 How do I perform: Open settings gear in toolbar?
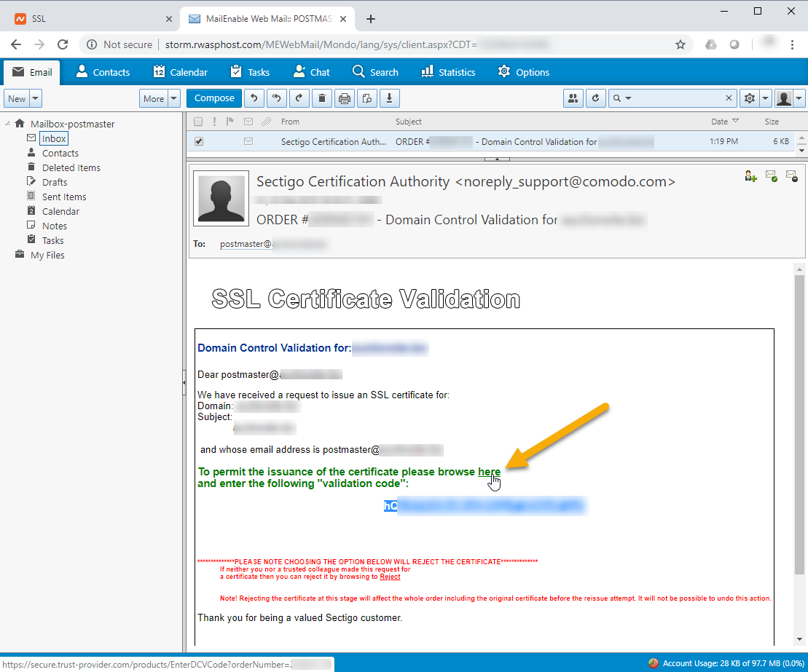(x=750, y=98)
